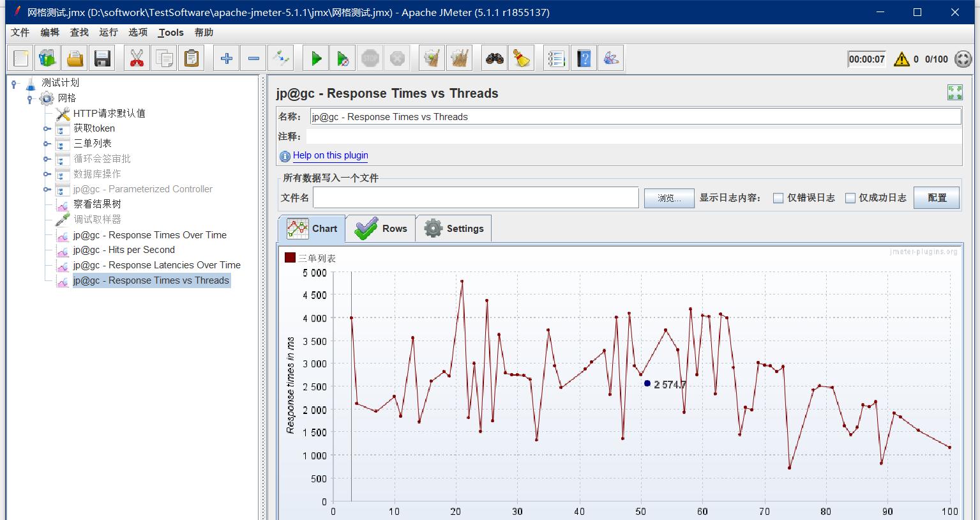
Task: Select Response Latencies Over Time listener
Action: pyautogui.click(x=156, y=265)
